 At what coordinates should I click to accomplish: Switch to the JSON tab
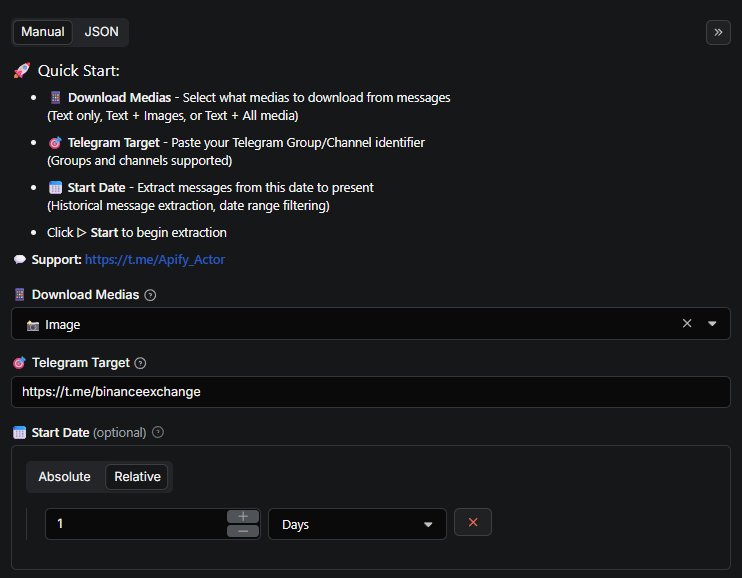pyautogui.click(x=101, y=32)
